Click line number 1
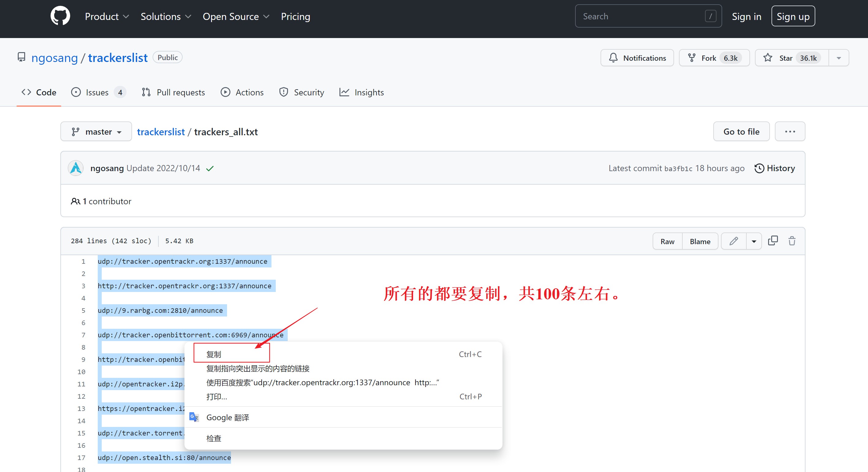The image size is (868, 472). click(83, 262)
